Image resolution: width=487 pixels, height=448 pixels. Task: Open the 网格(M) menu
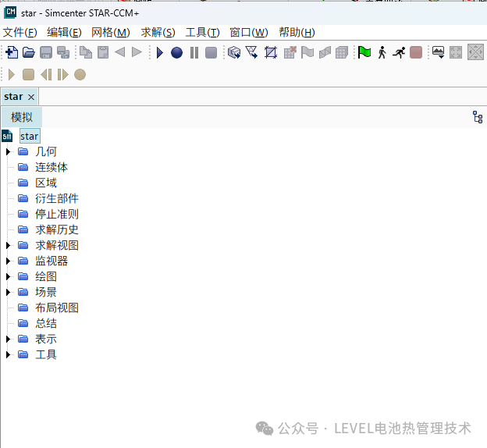(111, 32)
